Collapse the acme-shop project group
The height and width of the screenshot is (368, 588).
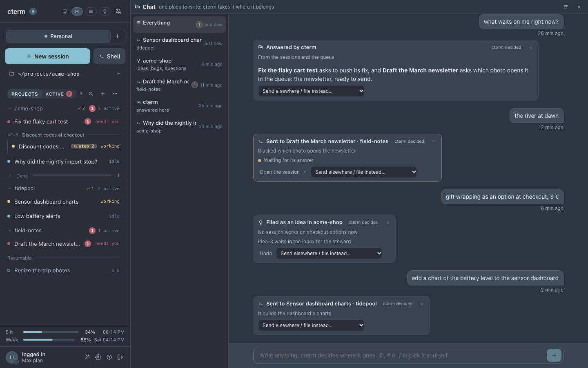(x=10, y=109)
